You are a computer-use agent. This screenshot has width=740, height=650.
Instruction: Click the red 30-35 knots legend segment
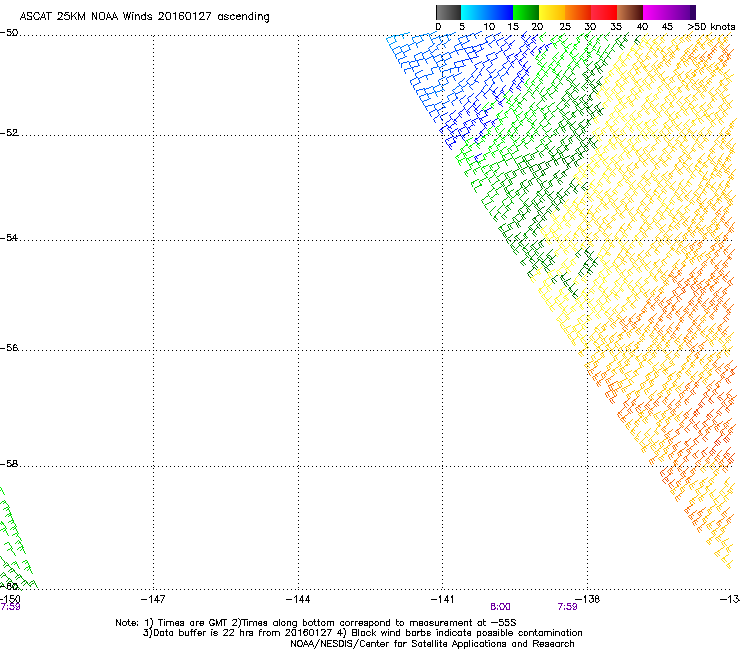tap(604, 12)
